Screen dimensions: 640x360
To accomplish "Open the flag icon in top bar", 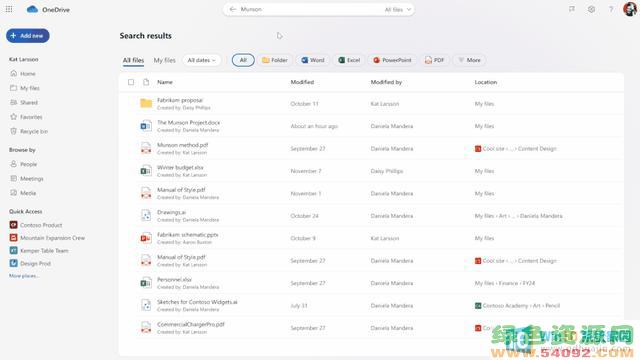I will (572, 9).
